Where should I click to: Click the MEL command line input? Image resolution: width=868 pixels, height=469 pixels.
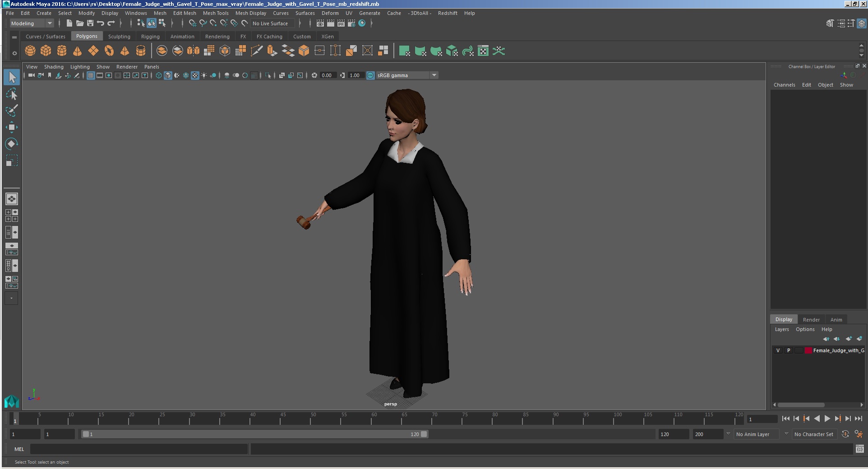pyautogui.click(x=139, y=449)
